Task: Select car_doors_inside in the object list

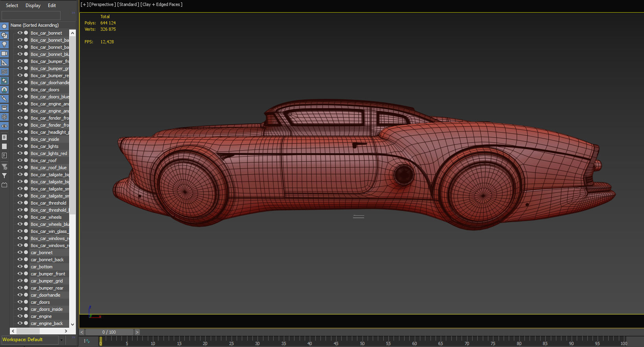Action: click(47, 309)
